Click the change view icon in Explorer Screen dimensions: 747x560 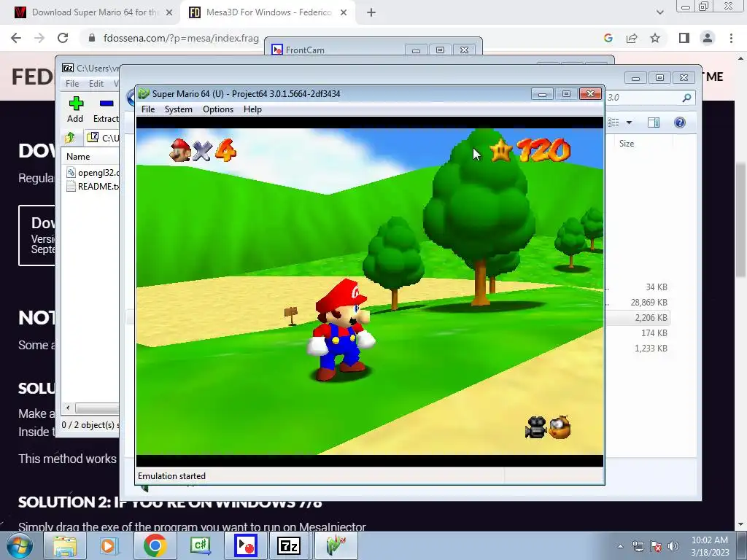[614, 122]
